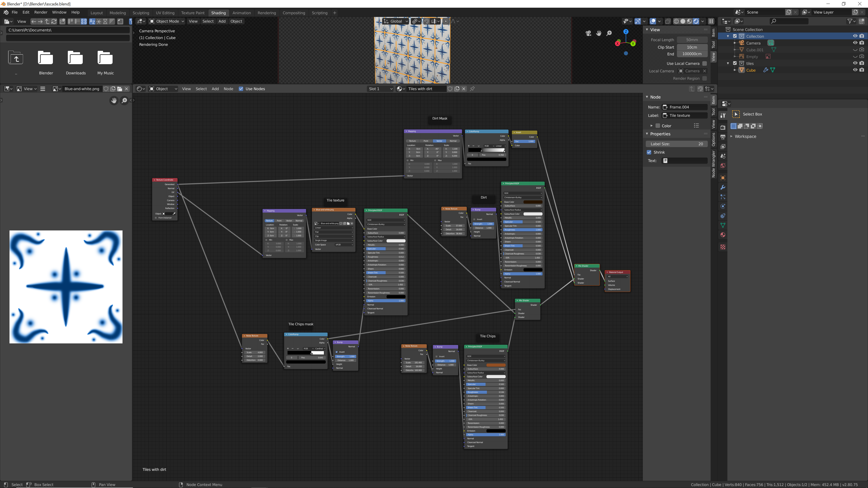Hide the Cube object with eye icon
Screen dimensions: 868x488
coord(855,70)
